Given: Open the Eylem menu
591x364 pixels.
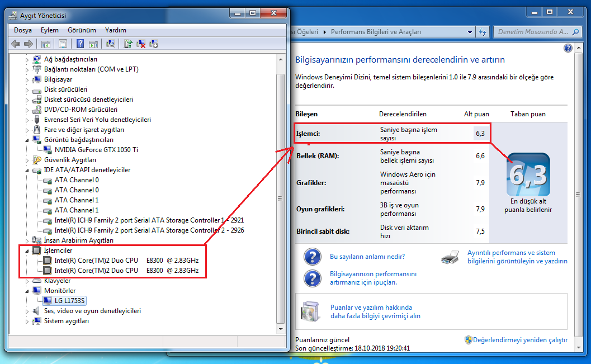Looking at the screenshot, I should click(x=50, y=30).
